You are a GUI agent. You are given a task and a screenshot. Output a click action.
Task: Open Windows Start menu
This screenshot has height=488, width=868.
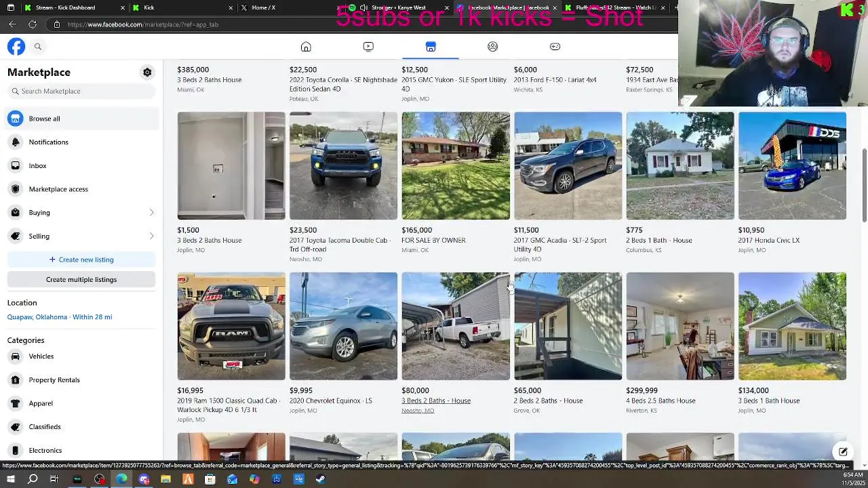click(11, 479)
